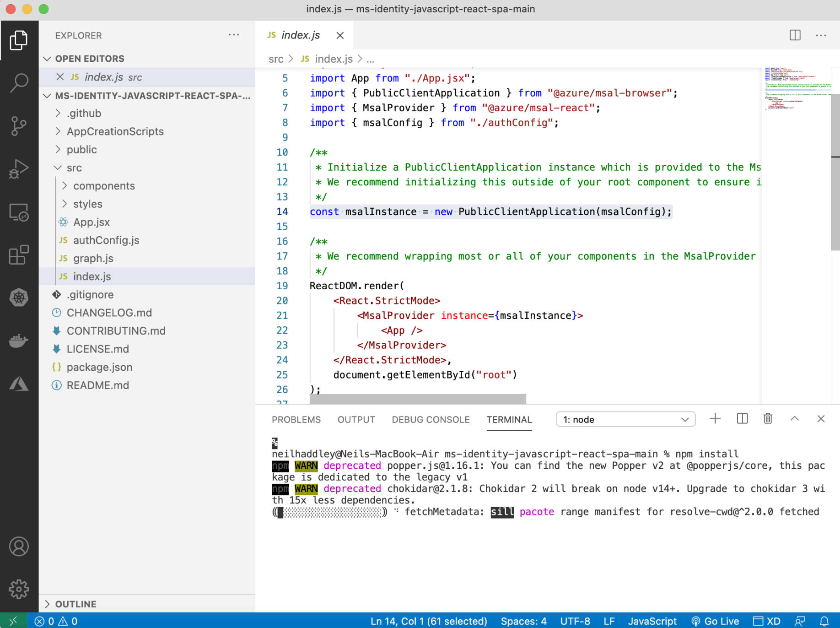Viewport: 840px width, 628px height.
Task: Open authConfig.js from the explorer
Action: [x=106, y=240]
